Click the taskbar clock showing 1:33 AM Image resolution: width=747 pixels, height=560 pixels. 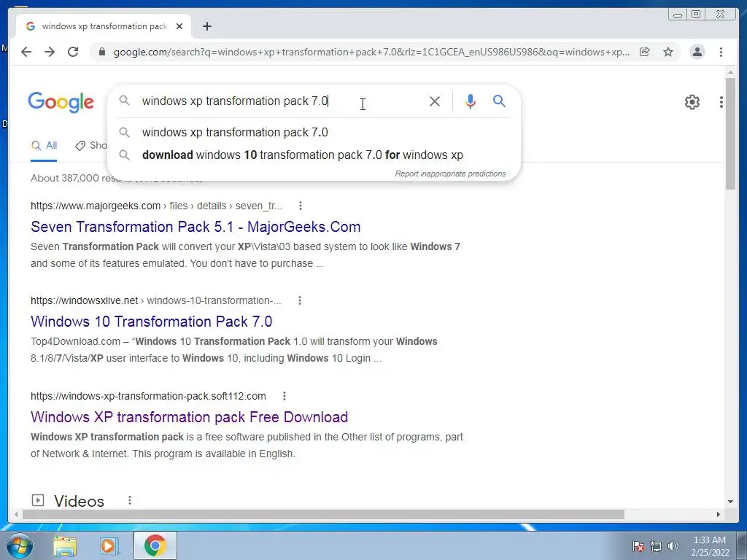(709, 545)
